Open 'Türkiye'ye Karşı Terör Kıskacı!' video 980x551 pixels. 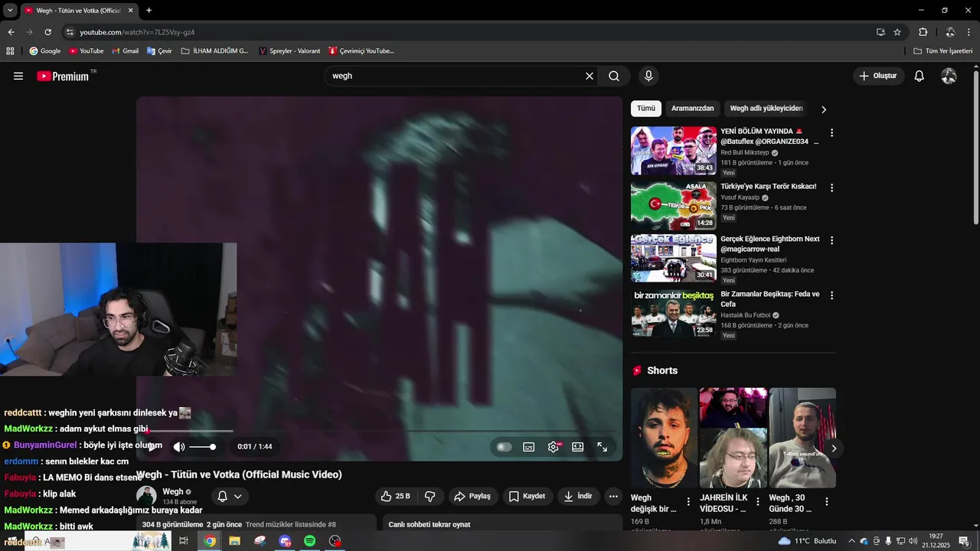768,187
